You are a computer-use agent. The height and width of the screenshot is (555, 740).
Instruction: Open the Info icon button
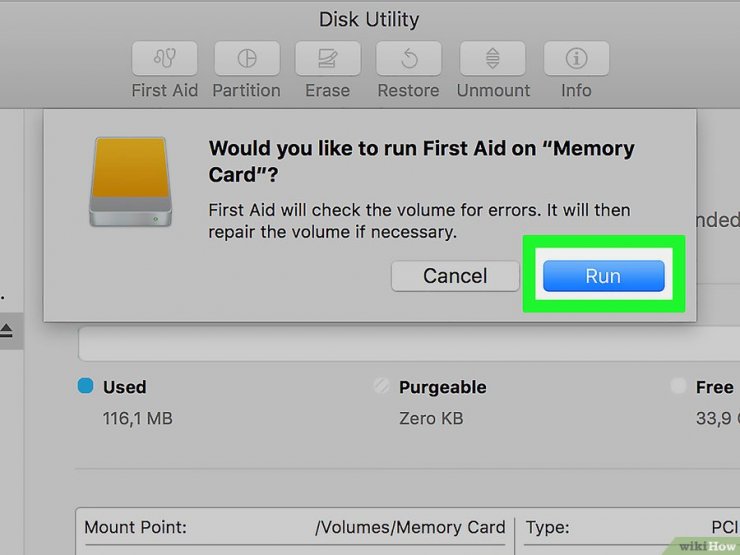pos(576,58)
